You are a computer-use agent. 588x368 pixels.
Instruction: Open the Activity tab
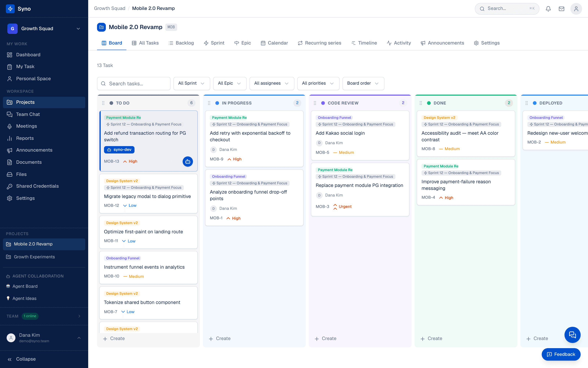(399, 43)
